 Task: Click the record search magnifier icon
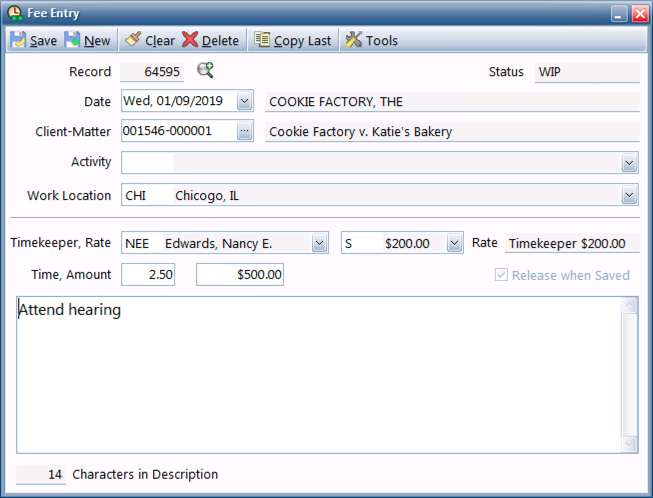click(205, 70)
